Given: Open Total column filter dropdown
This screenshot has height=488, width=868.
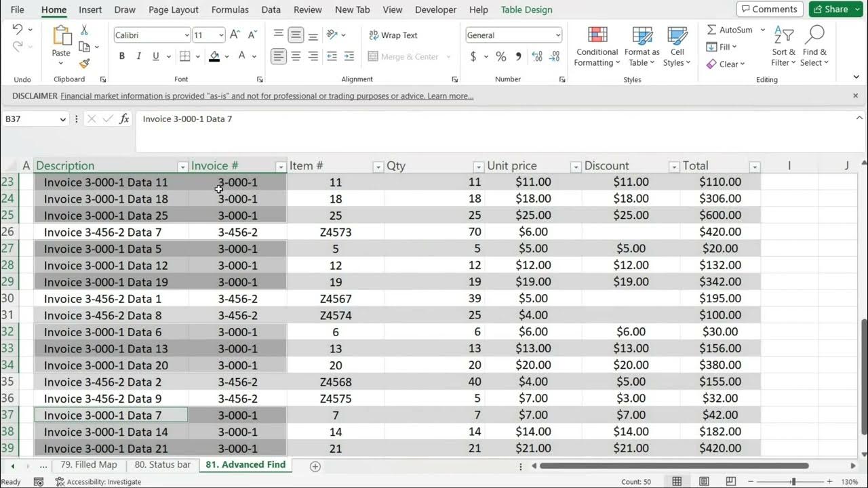Looking at the screenshot, I should pos(754,167).
